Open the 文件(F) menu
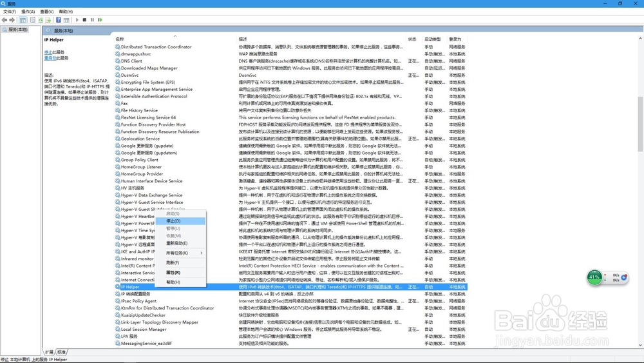The height and width of the screenshot is (363, 644). [x=10, y=12]
